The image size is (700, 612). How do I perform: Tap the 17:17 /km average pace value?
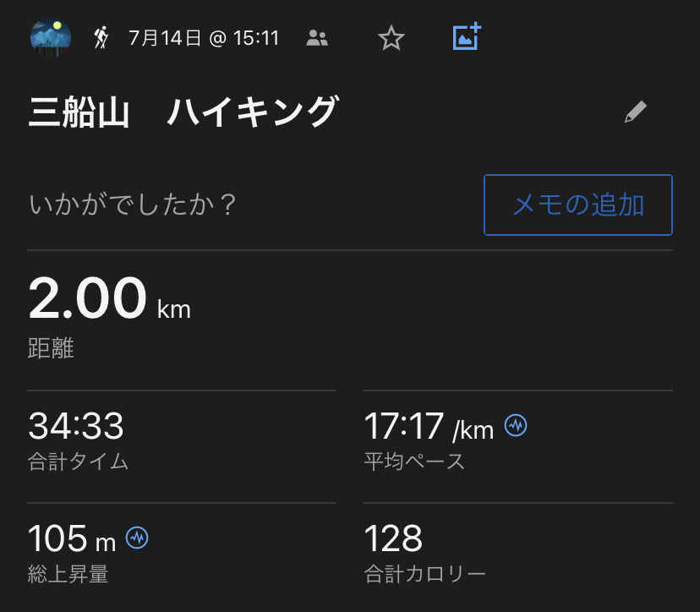[x=429, y=427]
